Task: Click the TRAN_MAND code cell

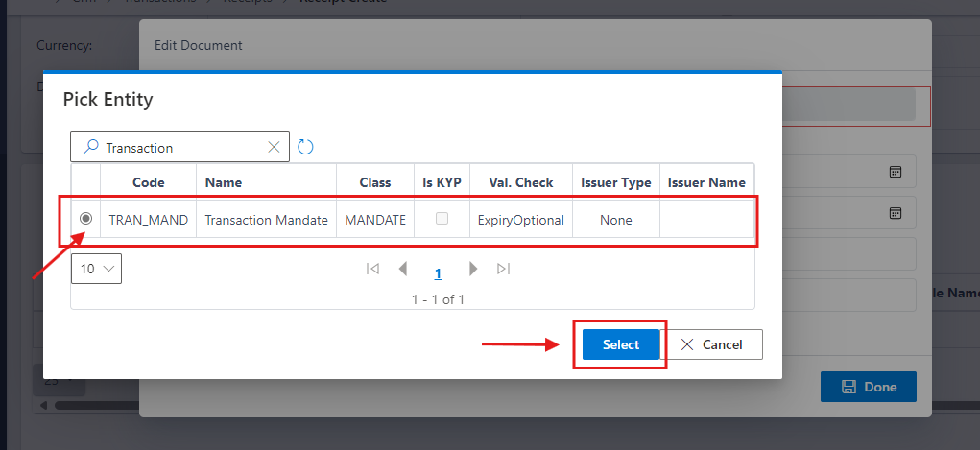Action: click(149, 220)
